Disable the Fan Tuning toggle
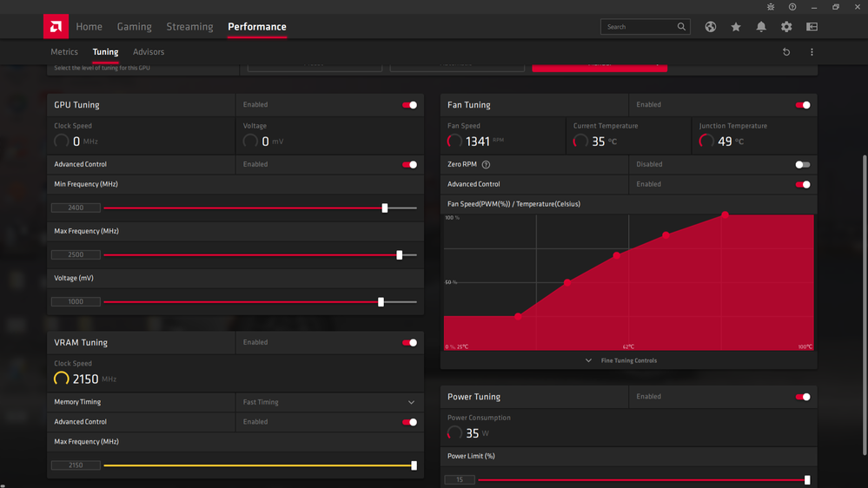The image size is (868, 488). [x=803, y=105]
